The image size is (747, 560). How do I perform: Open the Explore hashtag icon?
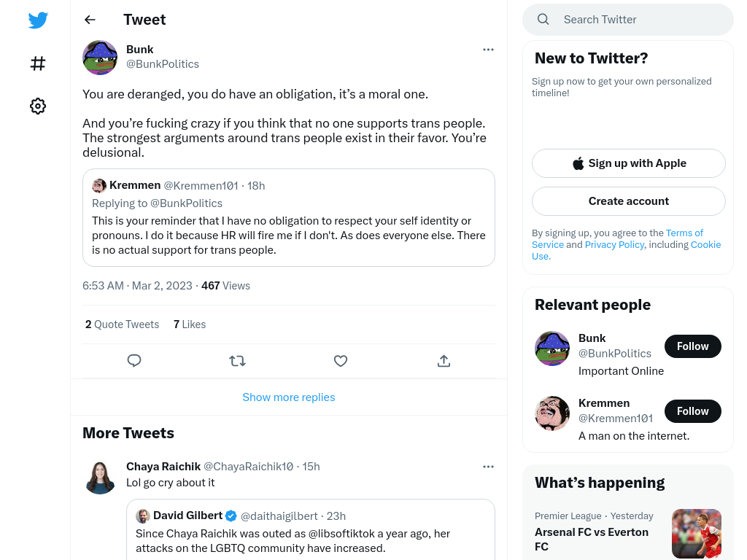tap(38, 63)
